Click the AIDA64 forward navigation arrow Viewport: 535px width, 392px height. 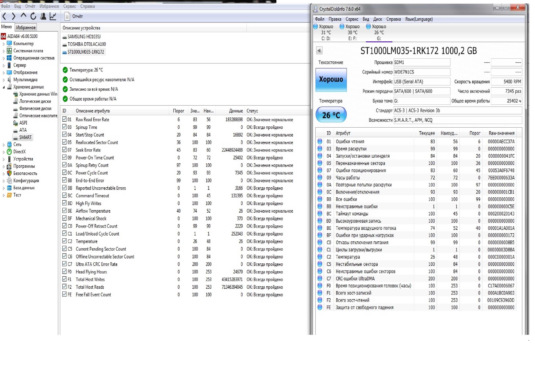14,16
